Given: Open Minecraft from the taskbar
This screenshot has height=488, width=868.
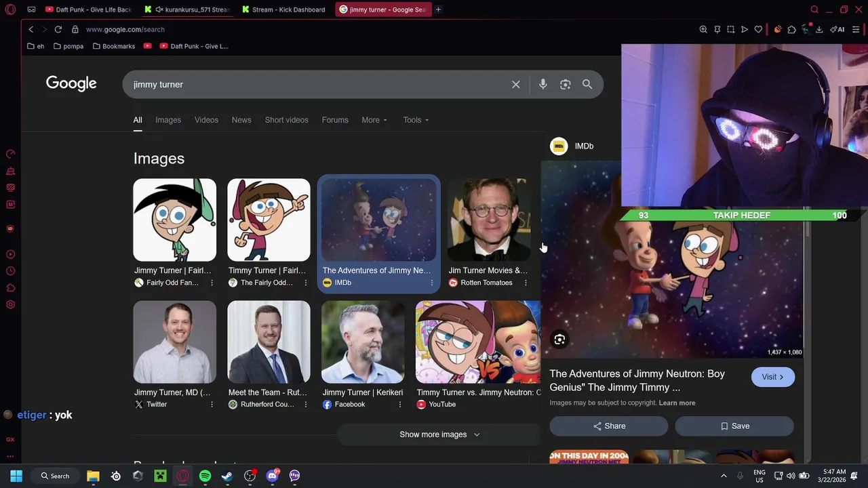Looking at the screenshot, I should [160, 476].
